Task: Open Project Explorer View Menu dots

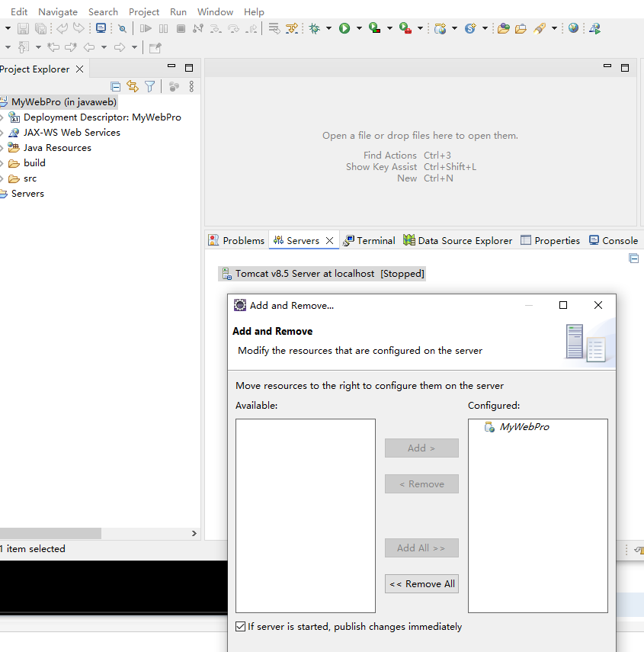Action: tap(191, 86)
